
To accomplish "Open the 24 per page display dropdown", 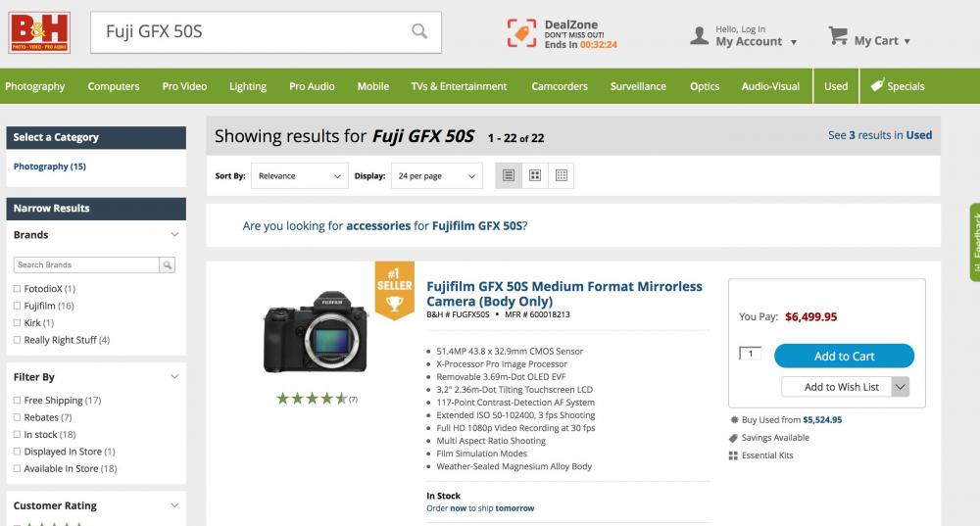I will tap(436, 176).
